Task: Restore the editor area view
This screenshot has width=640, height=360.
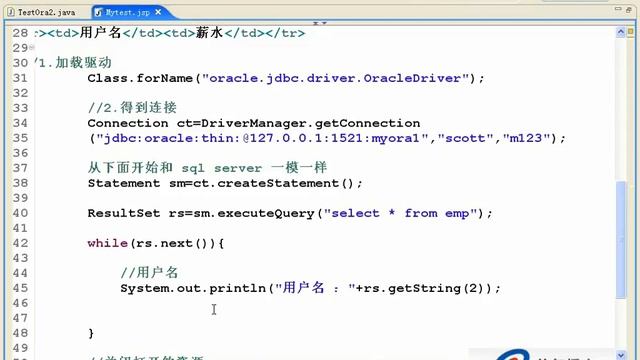Action: (629, 10)
